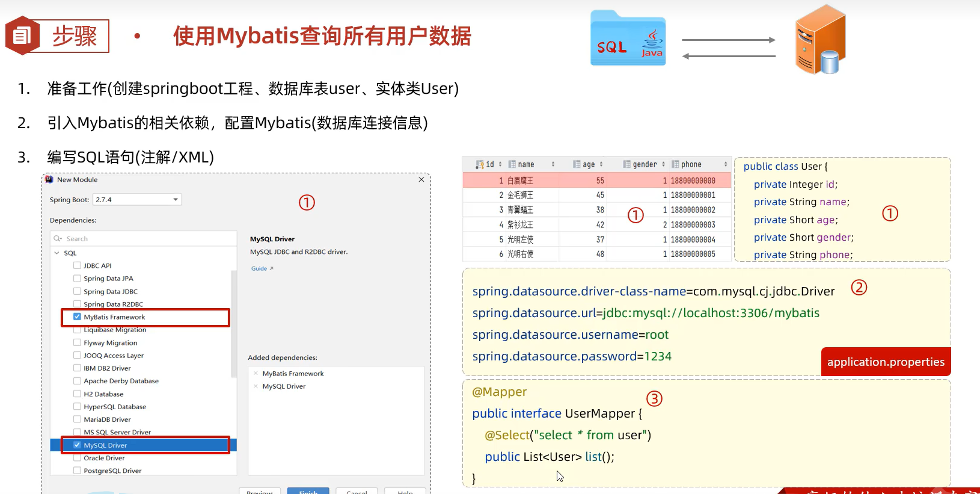Image resolution: width=980 pixels, height=494 pixels.
Task: Click the 步骤 document icon badge
Action: [23, 36]
